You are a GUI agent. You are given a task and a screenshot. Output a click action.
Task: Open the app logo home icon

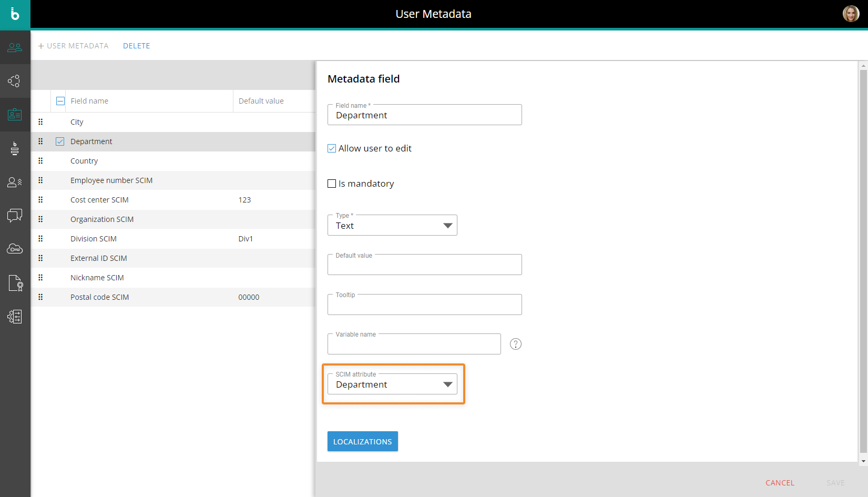click(15, 14)
